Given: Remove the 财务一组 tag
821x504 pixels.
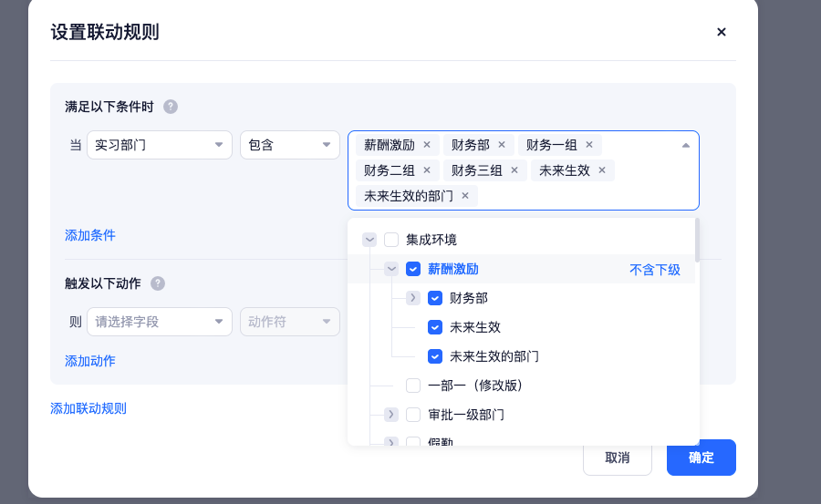Looking at the screenshot, I should point(589,145).
